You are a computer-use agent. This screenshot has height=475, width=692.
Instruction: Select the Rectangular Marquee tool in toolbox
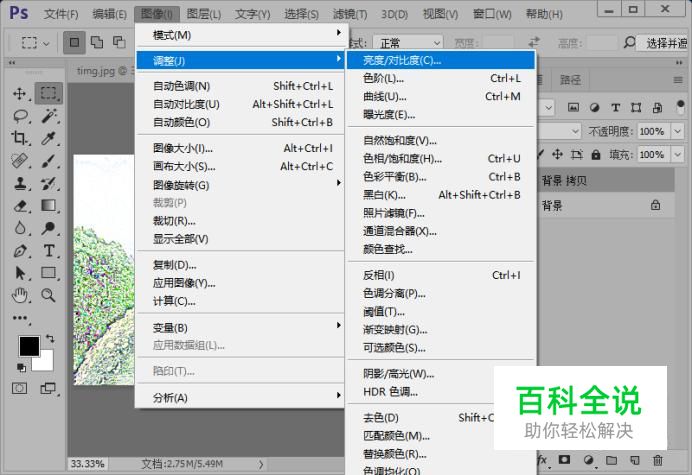[x=49, y=93]
